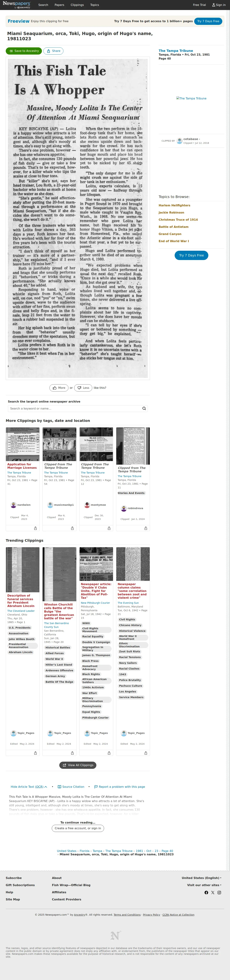Share the zoot suit column card
This screenshot has height=980, width=230.
146,753
